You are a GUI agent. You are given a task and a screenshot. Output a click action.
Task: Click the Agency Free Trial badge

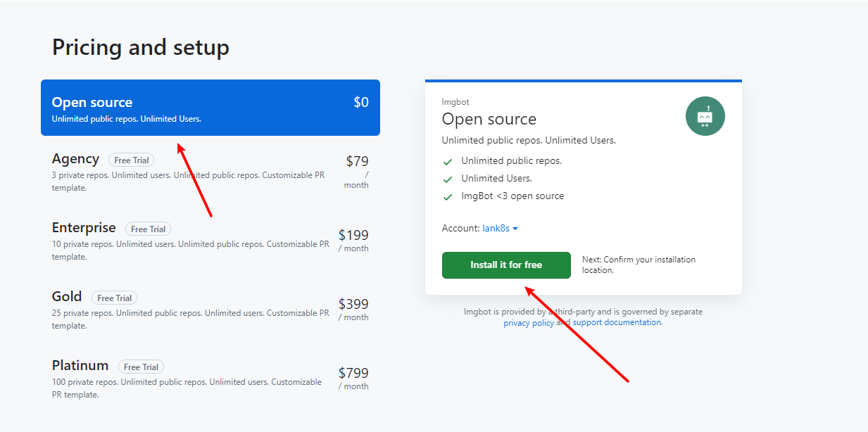[x=131, y=160]
